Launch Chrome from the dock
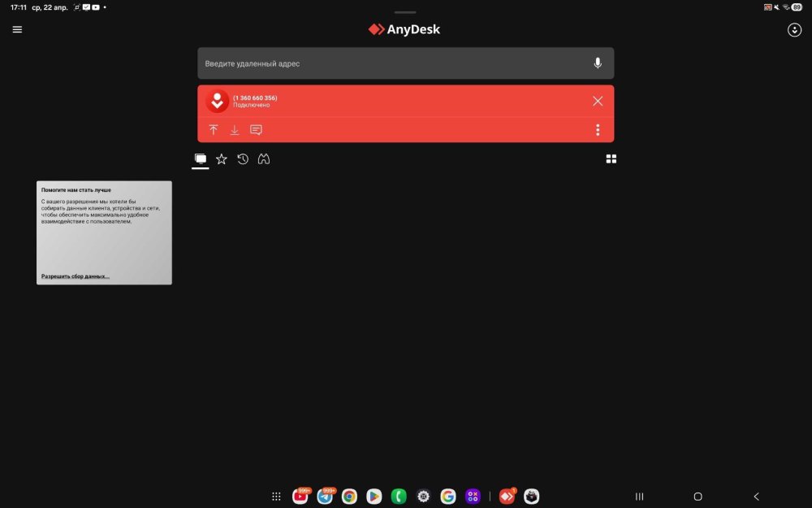Image resolution: width=812 pixels, height=508 pixels. coord(349,497)
